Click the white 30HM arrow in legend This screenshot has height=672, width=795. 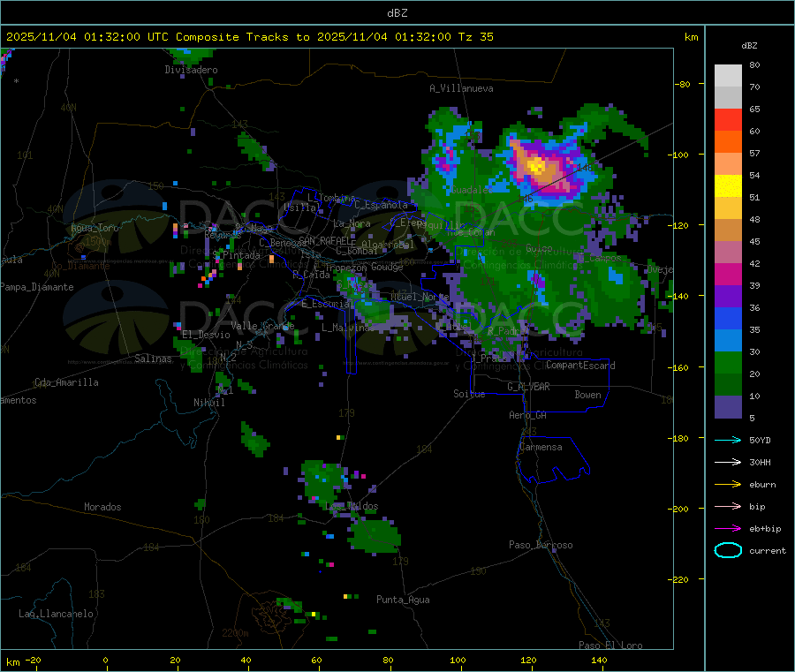[x=728, y=462]
